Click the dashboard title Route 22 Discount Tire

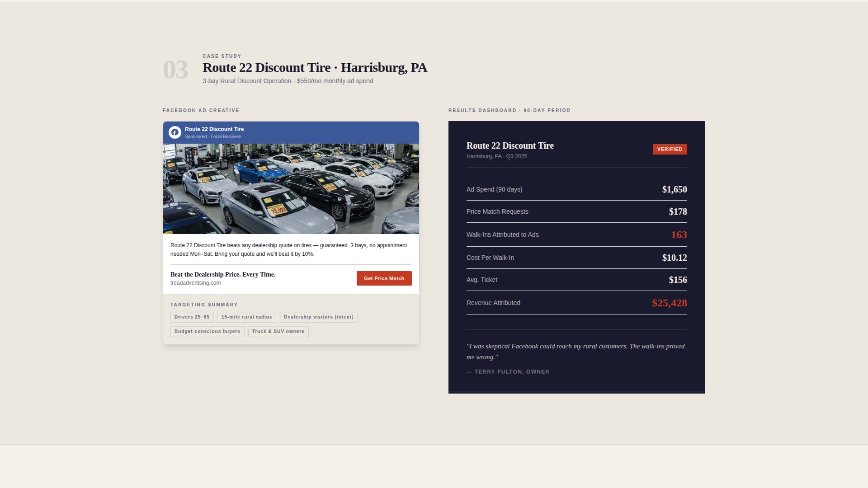click(x=510, y=145)
